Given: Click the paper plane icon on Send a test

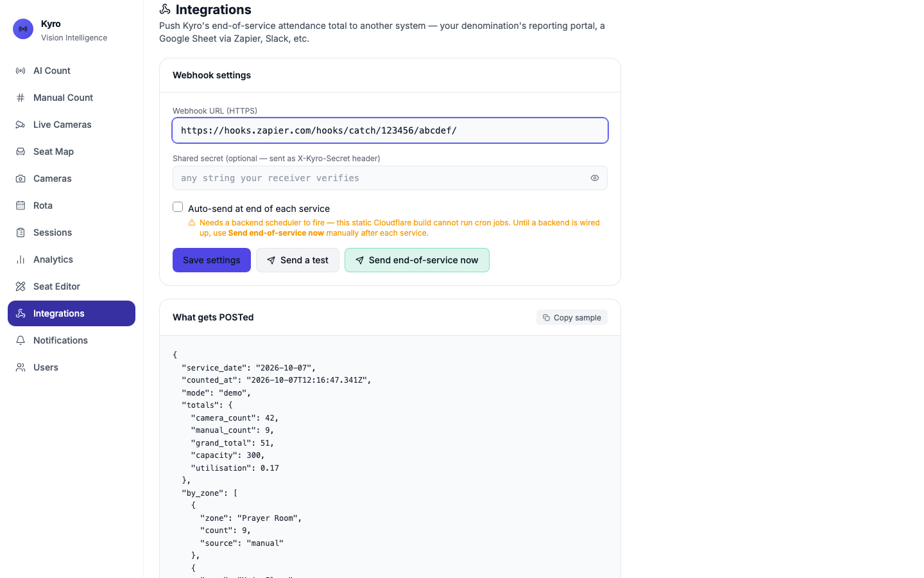Looking at the screenshot, I should [x=271, y=260].
